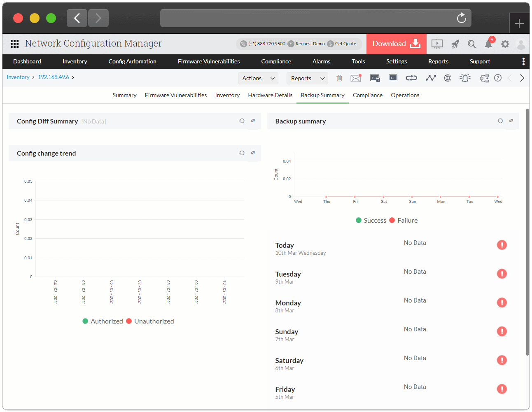Open the Reports dropdown in toolbar

pyautogui.click(x=307, y=78)
